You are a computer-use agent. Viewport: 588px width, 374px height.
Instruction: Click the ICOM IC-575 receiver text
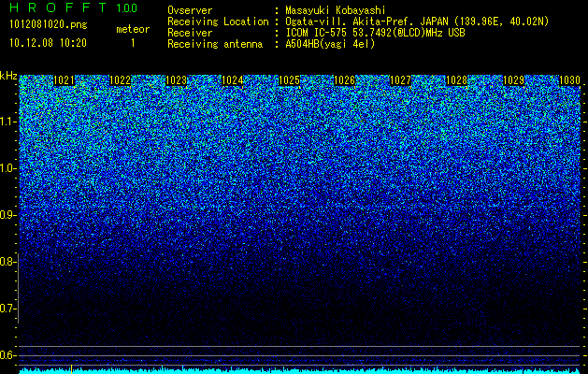tap(375, 33)
